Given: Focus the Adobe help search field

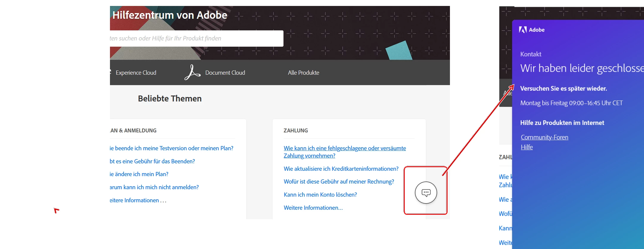Looking at the screenshot, I should (x=196, y=38).
